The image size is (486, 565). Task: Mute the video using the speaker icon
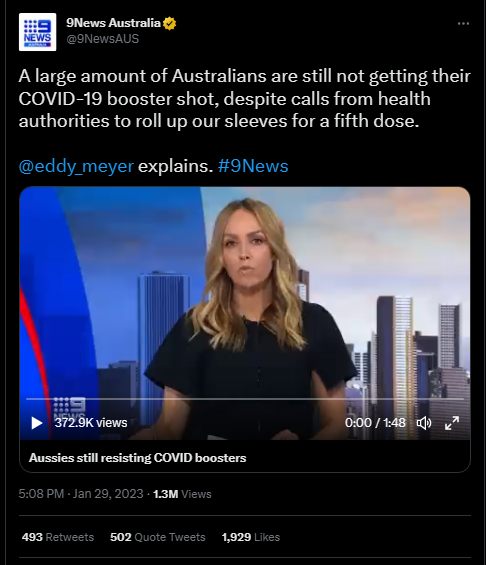click(424, 423)
